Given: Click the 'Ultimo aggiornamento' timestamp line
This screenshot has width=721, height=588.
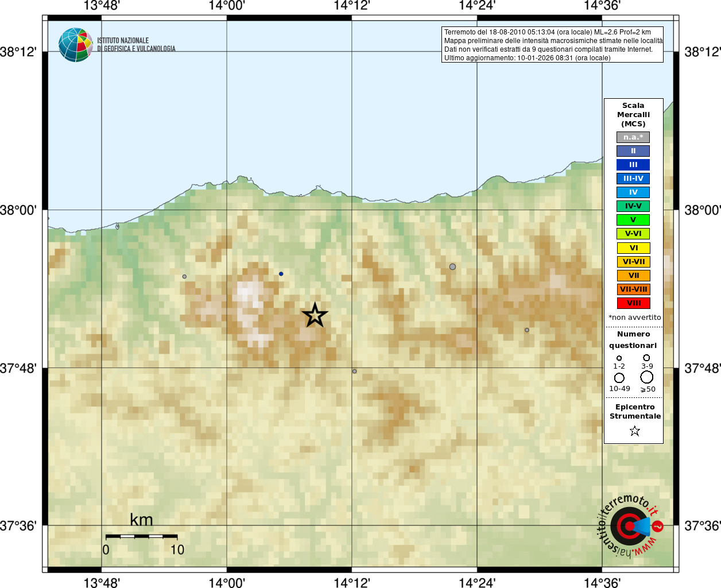Looking at the screenshot, I should pyautogui.click(x=527, y=58).
